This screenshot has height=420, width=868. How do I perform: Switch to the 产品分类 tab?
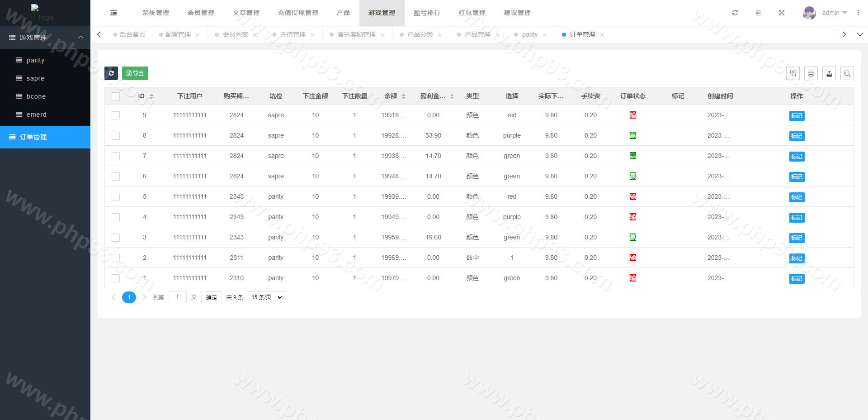point(420,35)
